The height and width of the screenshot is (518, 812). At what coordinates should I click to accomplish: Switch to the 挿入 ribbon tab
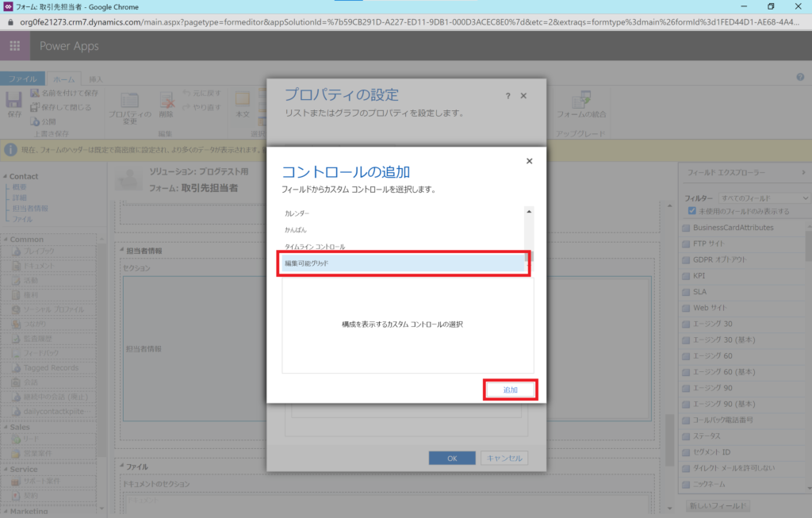pyautogui.click(x=95, y=79)
